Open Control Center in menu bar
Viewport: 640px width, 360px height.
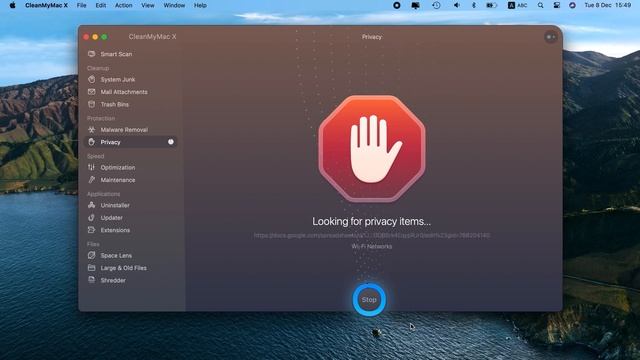tap(556, 5)
